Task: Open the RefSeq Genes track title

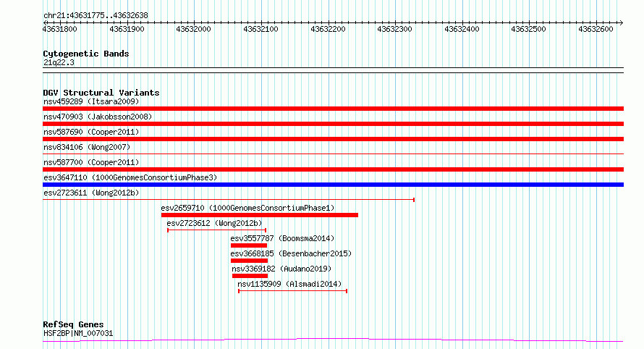Action: 73,325
